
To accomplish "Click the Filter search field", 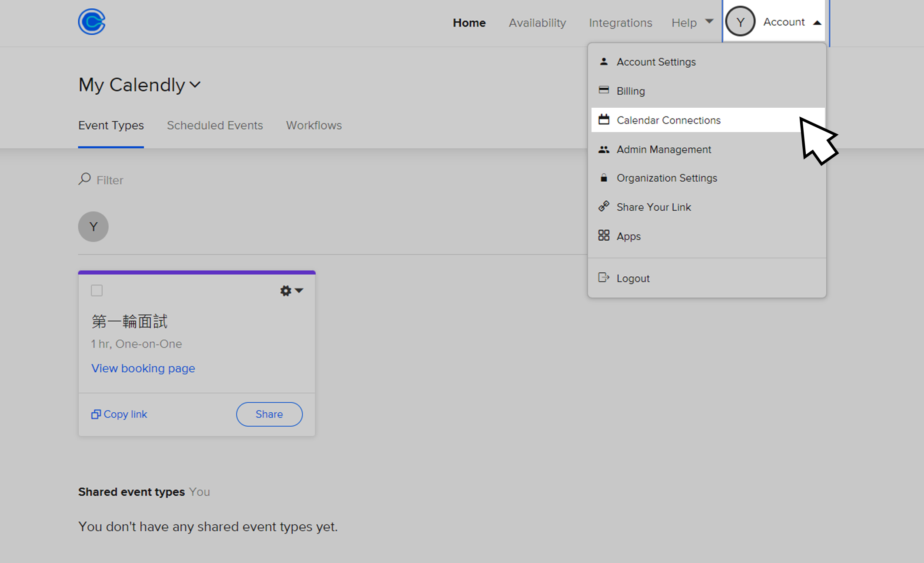I will (x=110, y=180).
